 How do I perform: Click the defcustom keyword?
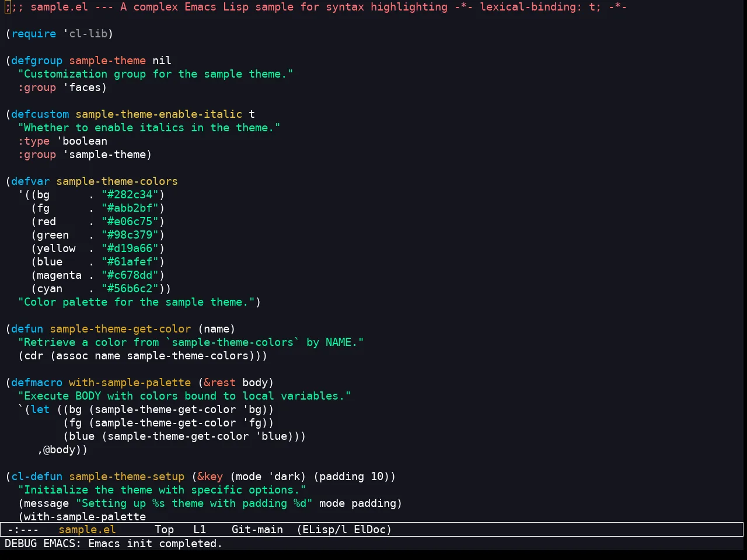tap(40, 114)
